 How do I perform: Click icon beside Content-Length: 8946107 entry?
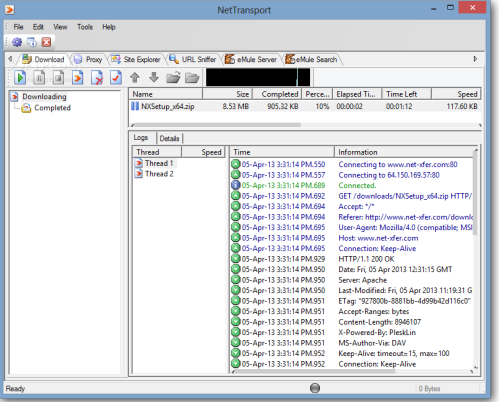tap(236, 322)
